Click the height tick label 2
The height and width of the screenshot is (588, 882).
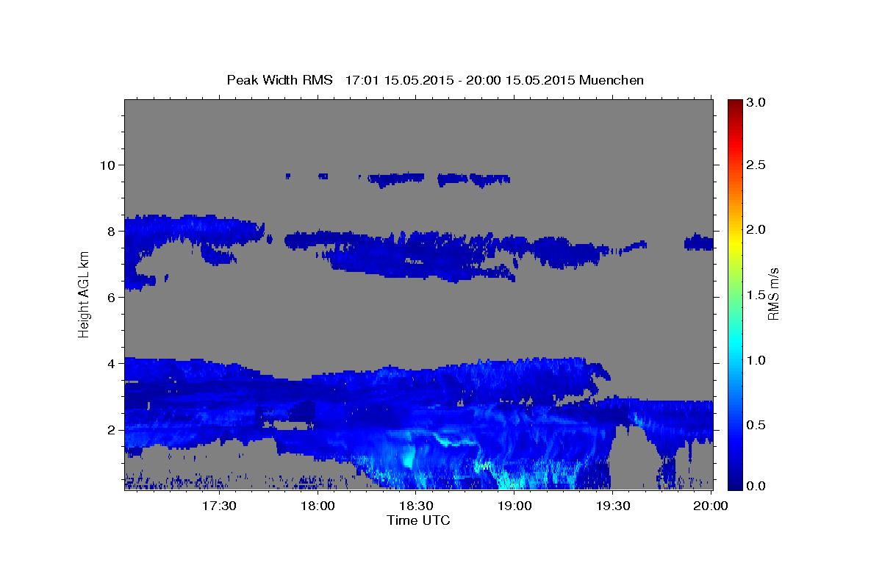113,430
